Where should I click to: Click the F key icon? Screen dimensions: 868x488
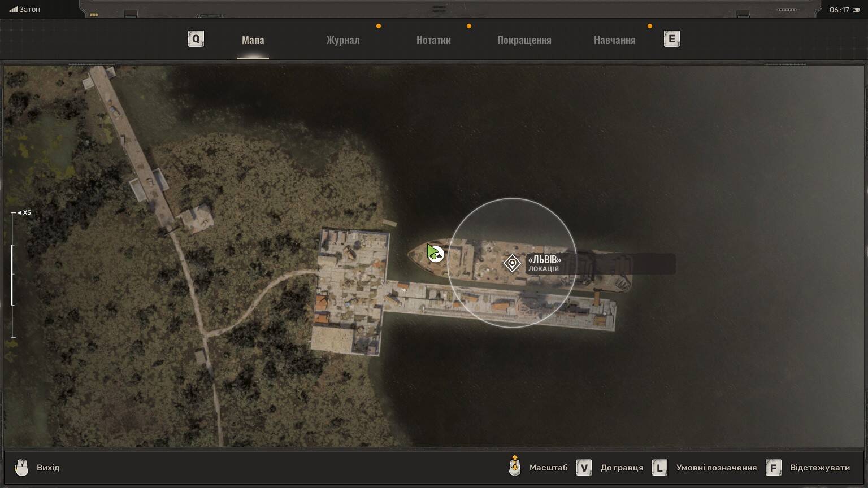click(x=773, y=468)
